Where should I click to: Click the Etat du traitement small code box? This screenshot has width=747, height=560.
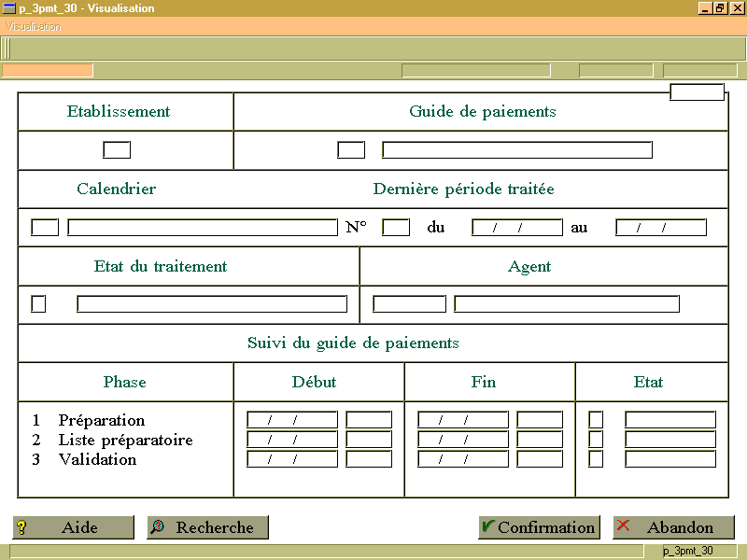coord(38,304)
